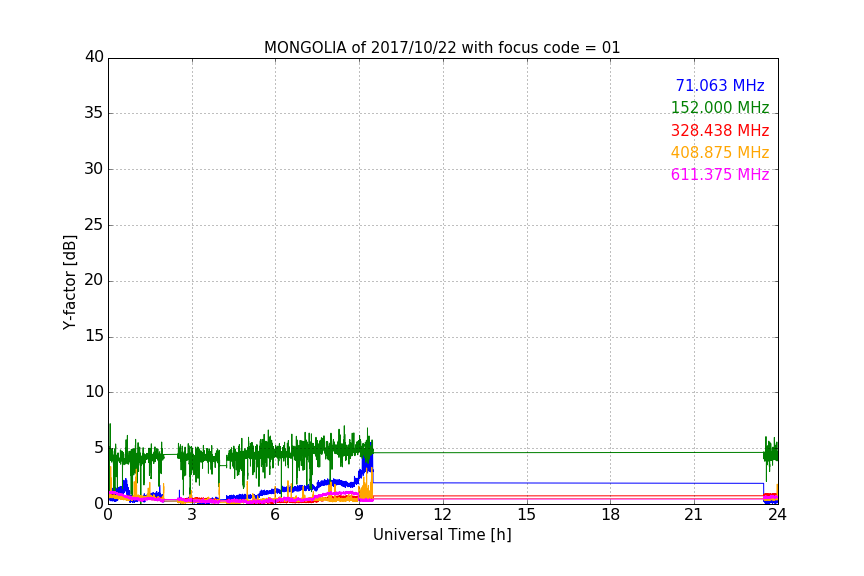Click the y-axis tick value 5
Viewport: 864px width, 576px height.
tap(99, 448)
